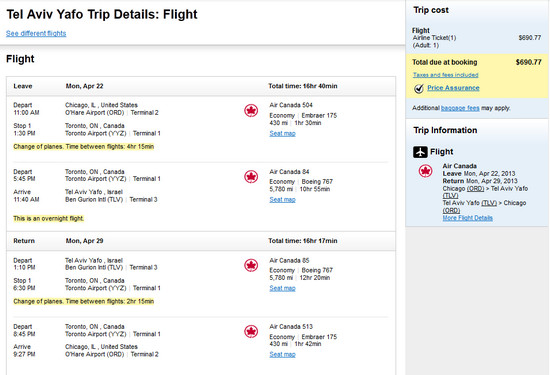Click the ORD airport code after Chicago
Screen dimensions: 550x375
tap(475, 188)
